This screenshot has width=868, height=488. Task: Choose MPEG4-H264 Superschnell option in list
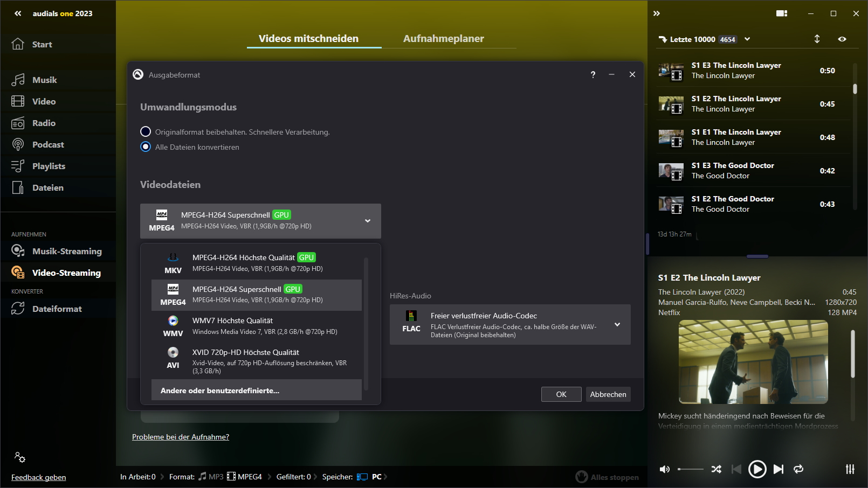pos(257,295)
